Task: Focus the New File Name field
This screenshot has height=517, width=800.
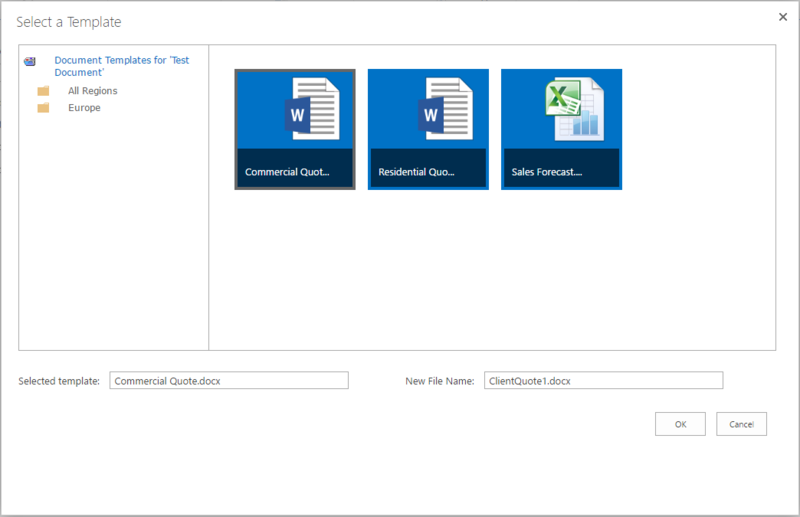Action: (x=602, y=380)
